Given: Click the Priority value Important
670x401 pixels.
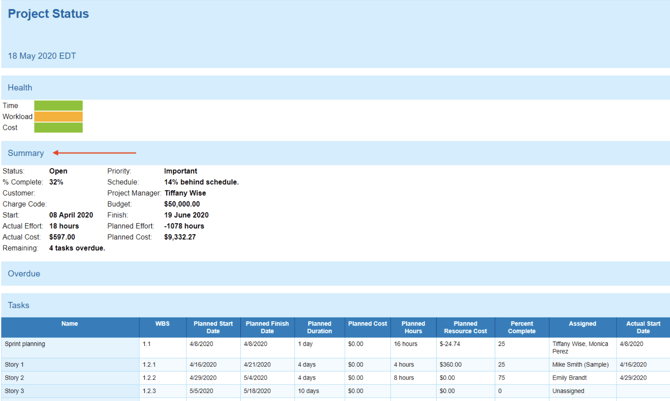Looking at the screenshot, I should [x=180, y=171].
